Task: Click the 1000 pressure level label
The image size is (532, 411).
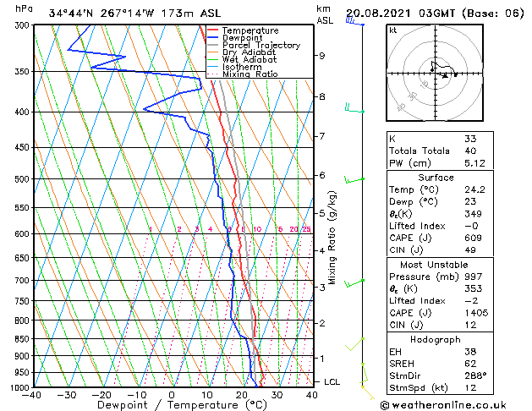Action: (x=21, y=387)
